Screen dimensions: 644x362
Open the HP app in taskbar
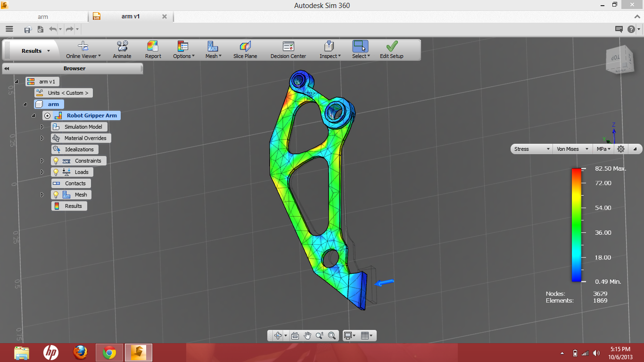(x=51, y=353)
